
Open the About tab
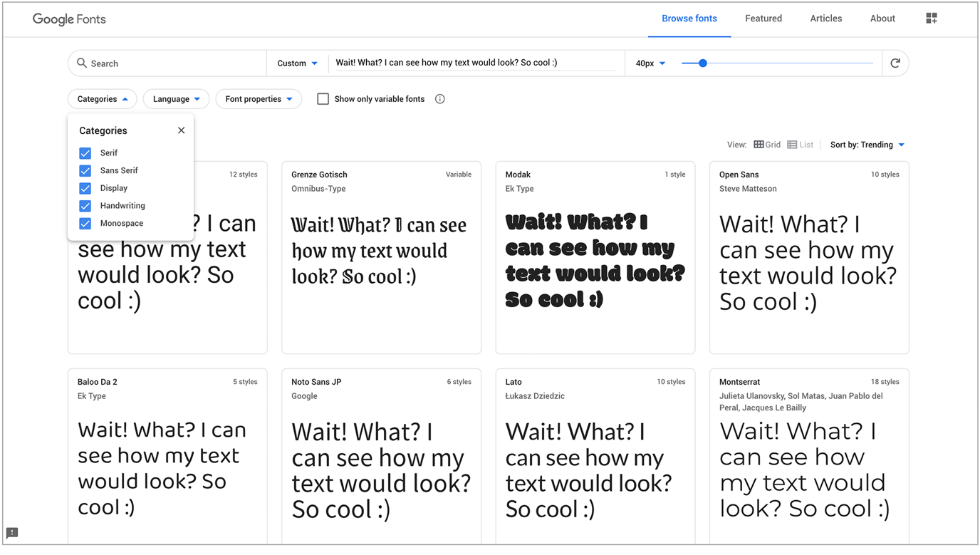click(882, 19)
